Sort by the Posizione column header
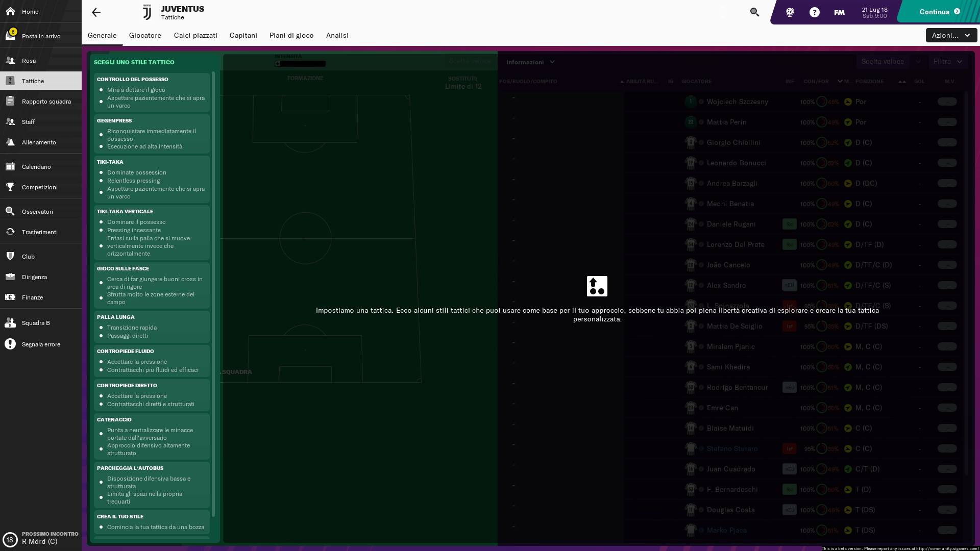 (869, 81)
